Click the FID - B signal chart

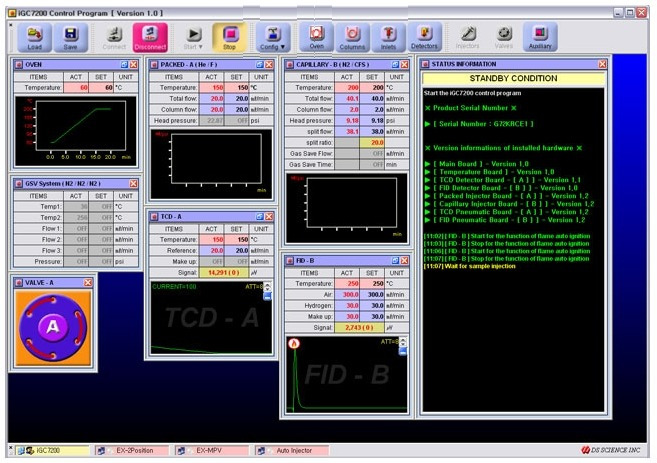pos(347,375)
